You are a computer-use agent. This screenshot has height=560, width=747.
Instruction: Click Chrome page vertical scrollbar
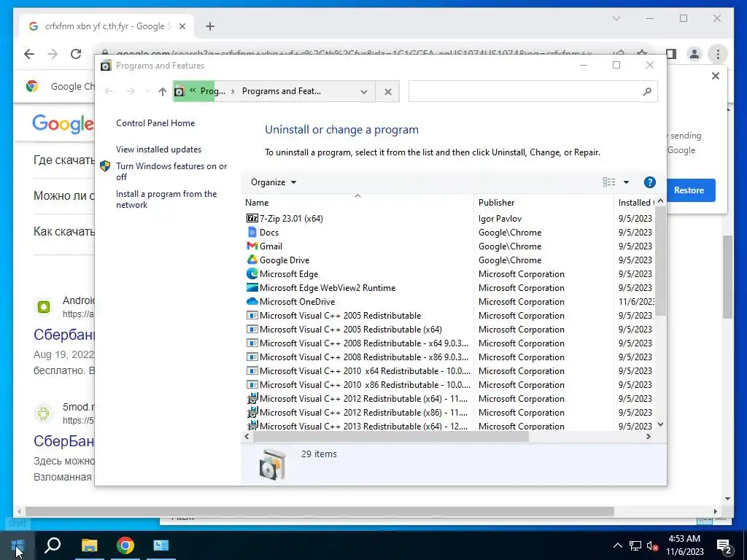coord(727,276)
